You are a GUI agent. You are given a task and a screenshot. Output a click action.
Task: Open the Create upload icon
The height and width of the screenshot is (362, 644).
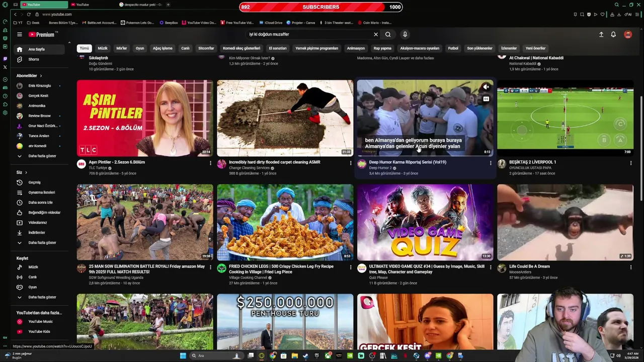(601, 35)
